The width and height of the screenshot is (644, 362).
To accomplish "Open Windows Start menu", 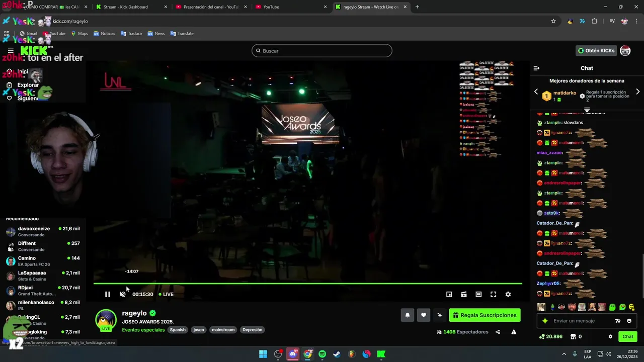I will pos(263,354).
